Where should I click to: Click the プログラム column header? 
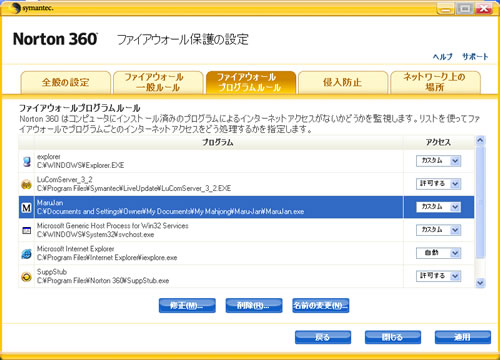(x=218, y=142)
